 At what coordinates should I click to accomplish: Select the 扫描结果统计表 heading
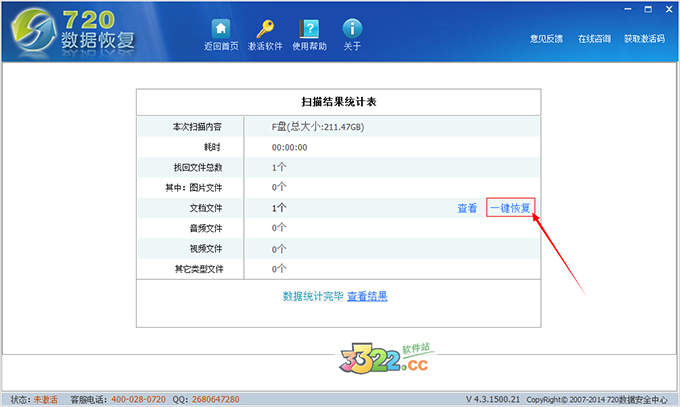click(339, 102)
